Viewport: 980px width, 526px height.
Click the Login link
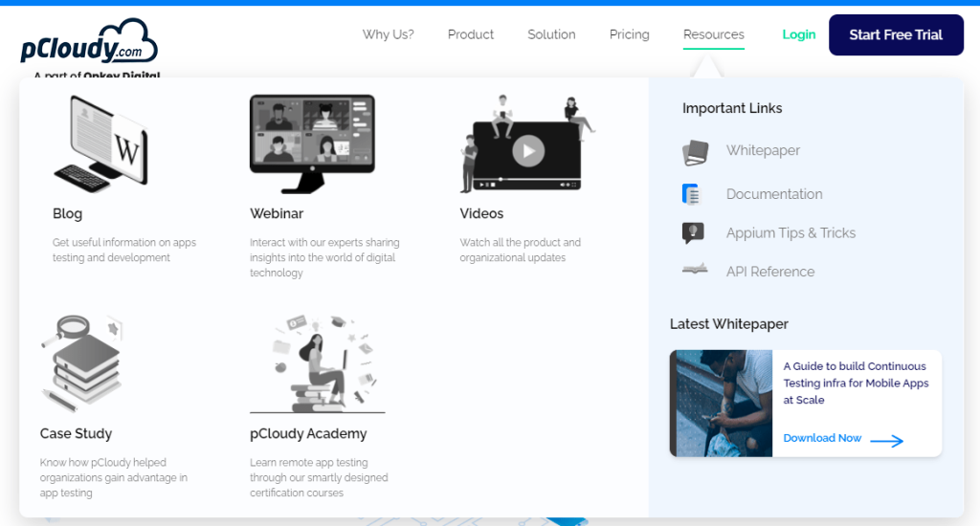(799, 34)
